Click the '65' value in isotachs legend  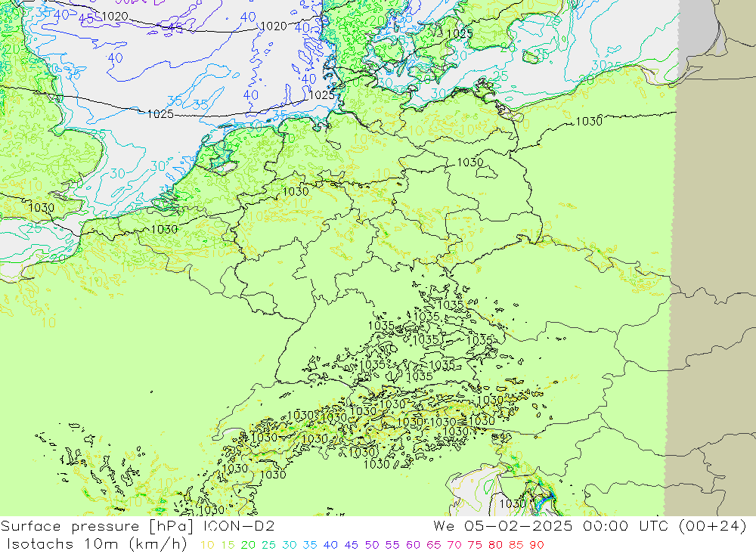433,546
